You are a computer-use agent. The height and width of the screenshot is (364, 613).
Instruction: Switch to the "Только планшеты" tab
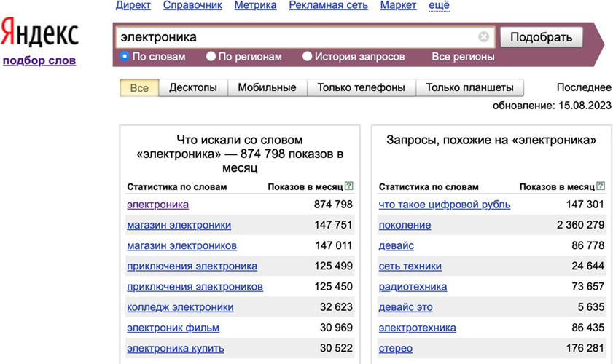(x=469, y=87)
